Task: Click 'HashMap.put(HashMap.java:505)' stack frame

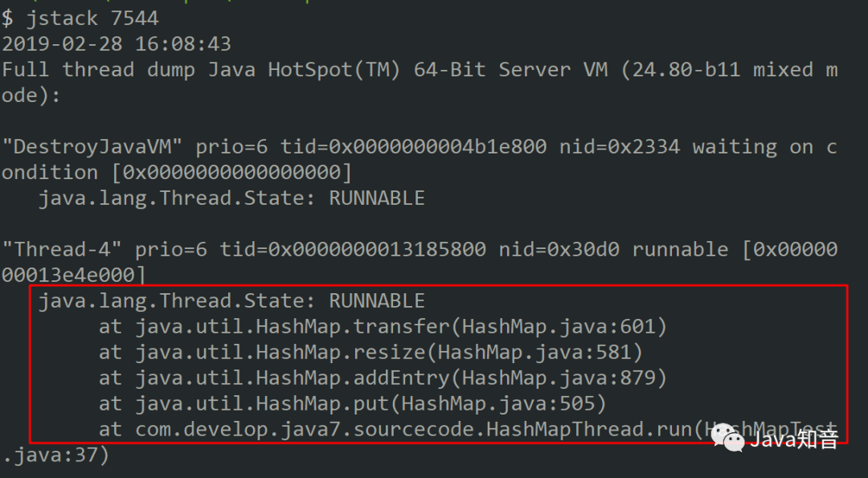Action: (353, 404)
